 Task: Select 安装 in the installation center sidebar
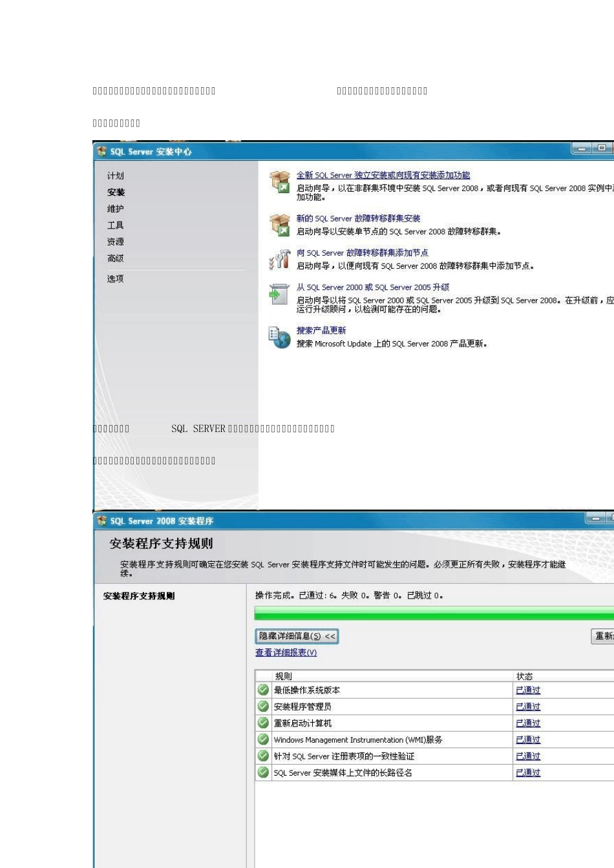coord(116,192)
